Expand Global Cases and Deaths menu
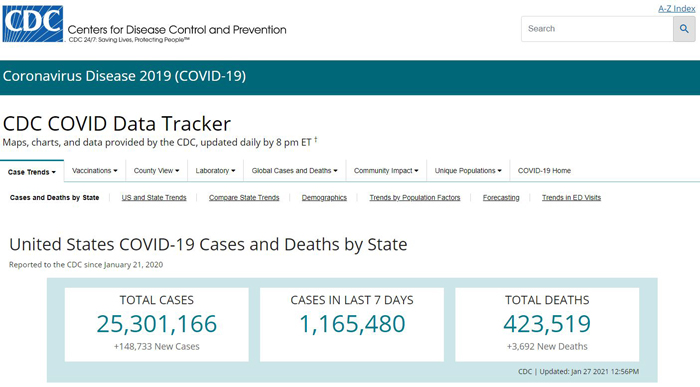700x387 pixels. pyautogui.click(x=295, y=171)
